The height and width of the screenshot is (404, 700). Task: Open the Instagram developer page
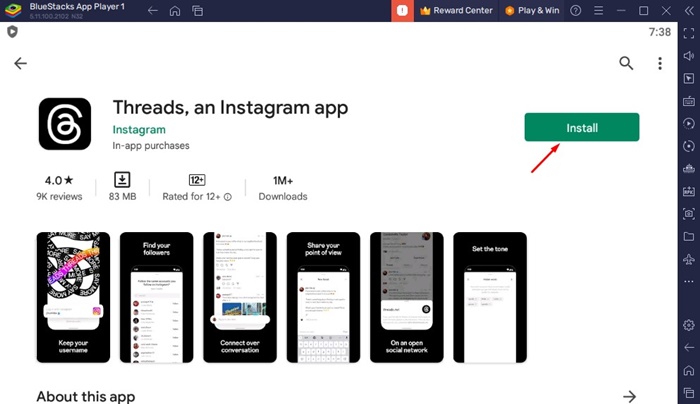click(x=139, y=129)
